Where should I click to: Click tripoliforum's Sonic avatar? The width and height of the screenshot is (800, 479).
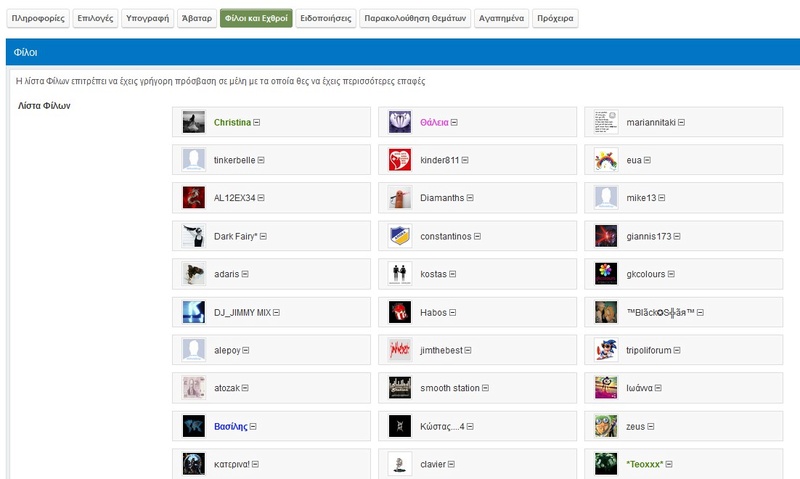coord(606,350)
